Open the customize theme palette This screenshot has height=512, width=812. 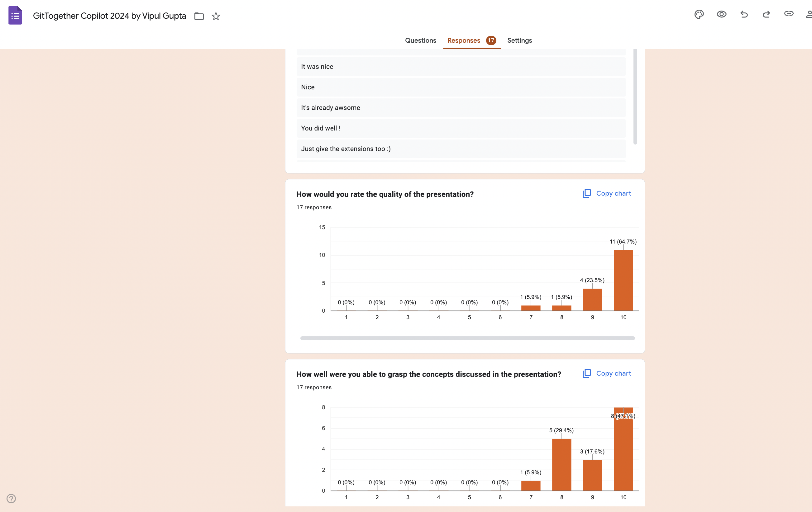pyautogui.click(x=699, y=14)
